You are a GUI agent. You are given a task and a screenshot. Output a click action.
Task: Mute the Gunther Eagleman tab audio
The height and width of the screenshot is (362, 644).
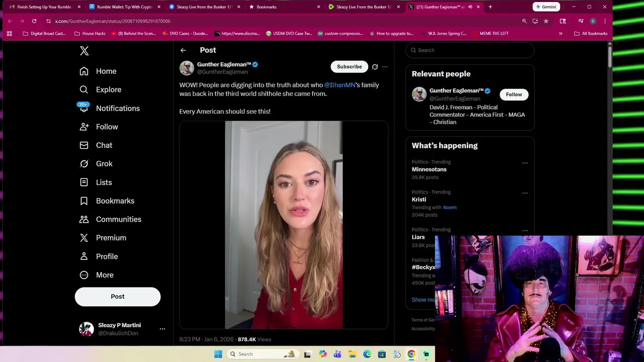tap(470, 7)
